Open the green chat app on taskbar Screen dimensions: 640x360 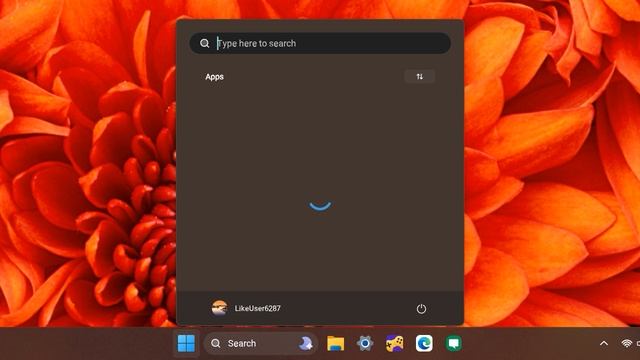pyautogui.click(x=453, y=343)
